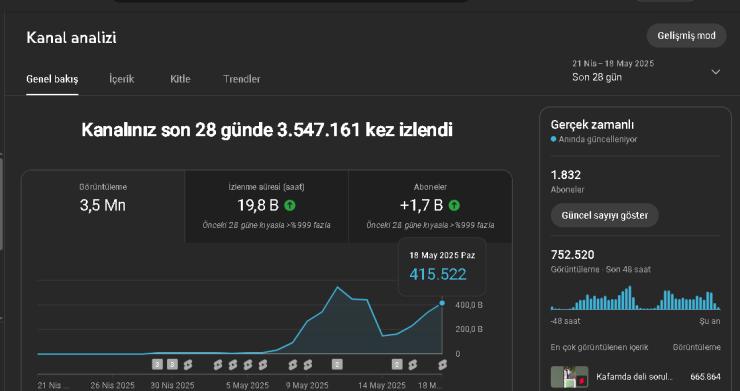Click the headline Kanalınız son 28 günde 3.547.161 kez izlendi

point(267,129)
